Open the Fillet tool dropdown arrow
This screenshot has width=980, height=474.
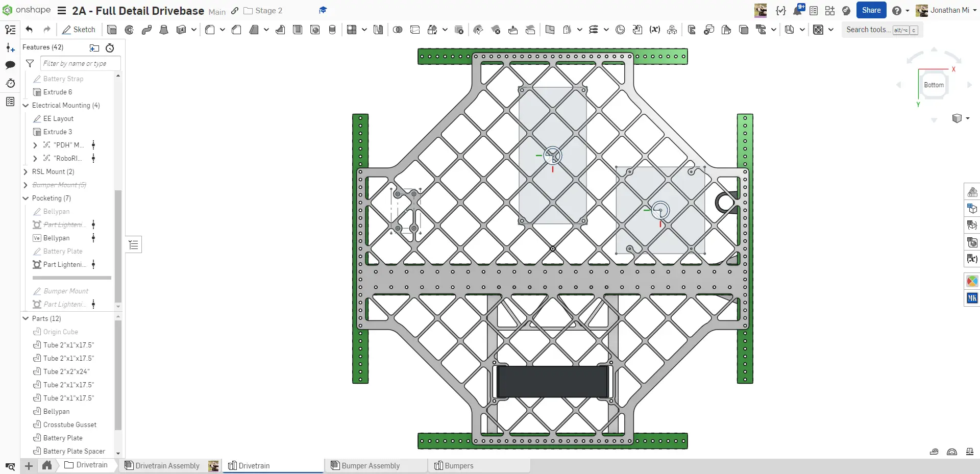[x=223, y=30]
